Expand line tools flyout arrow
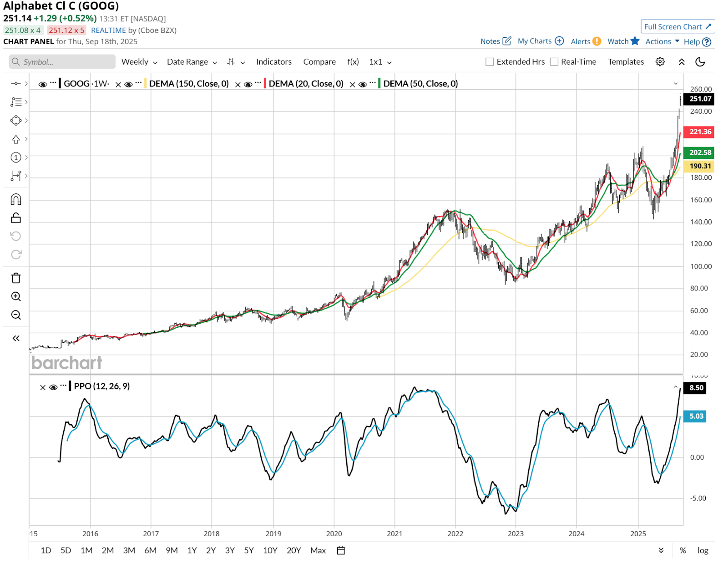The height and width of the screenshot is (564, 728). (x=26, y=84)
